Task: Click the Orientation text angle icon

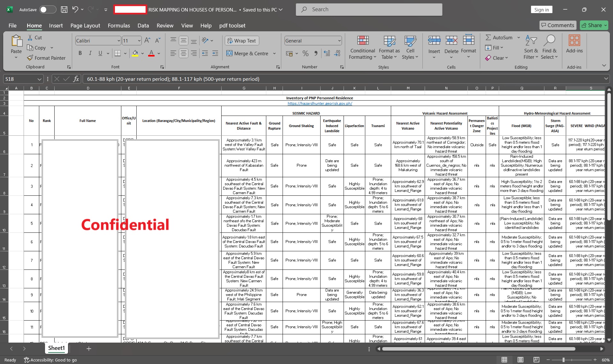Action: (x=205, y=41)
